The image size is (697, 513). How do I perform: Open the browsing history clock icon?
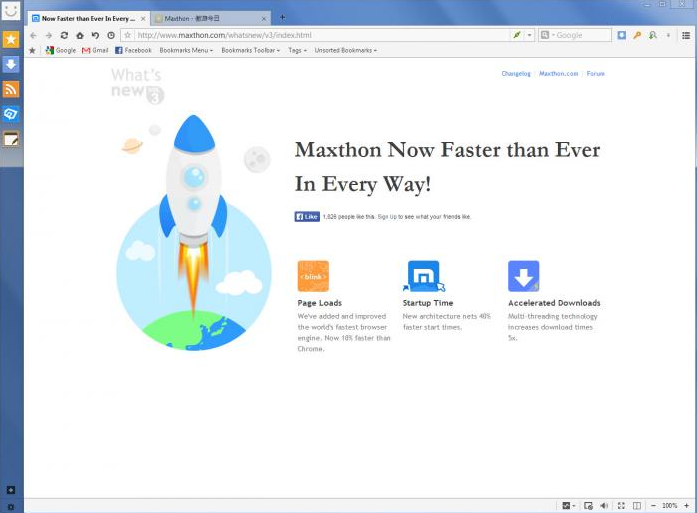pos(111,35)
